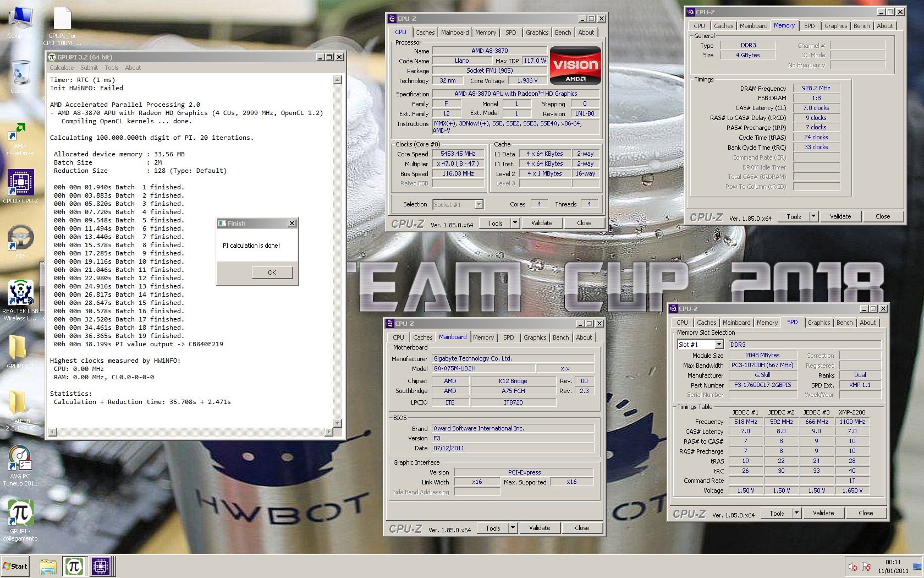Click Tools button in CPU-Z SPD window
The width and height of the screenshot is (924, 578).
click(777, 513)
